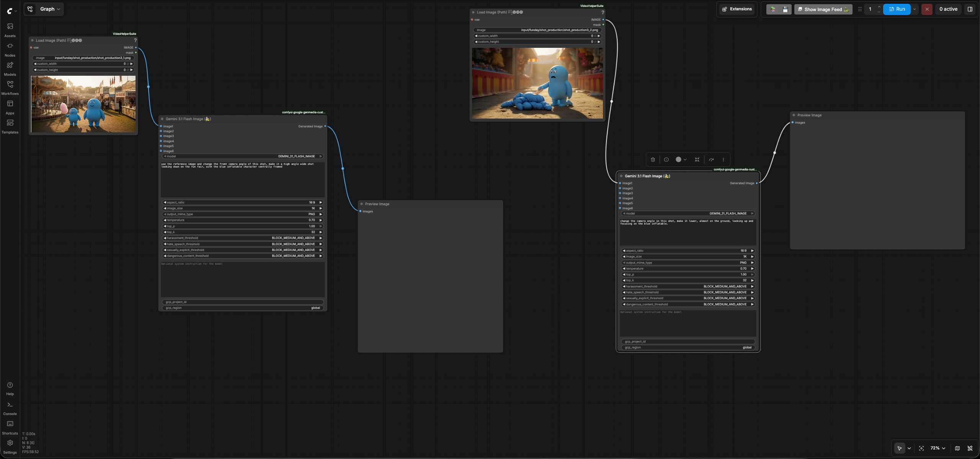Edit prompt text on selected Gemini node
Viewport: 980px width, 459px height.
[x=688, y=232]
